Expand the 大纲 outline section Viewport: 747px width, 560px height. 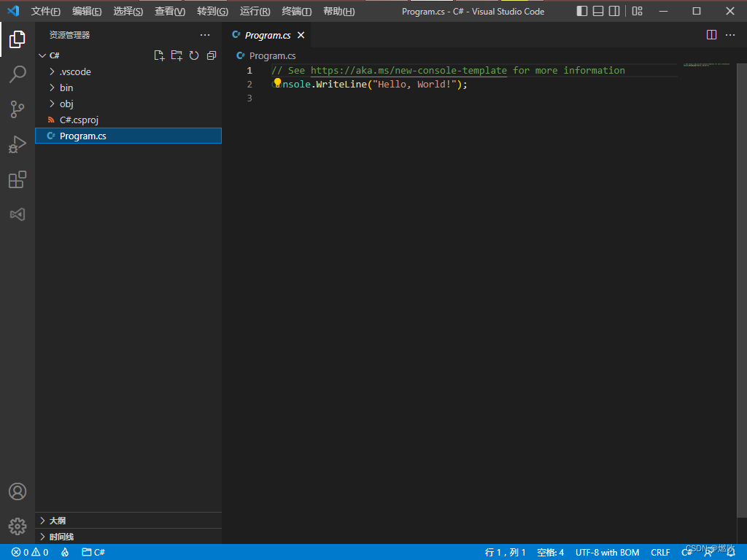coord(128,521)
